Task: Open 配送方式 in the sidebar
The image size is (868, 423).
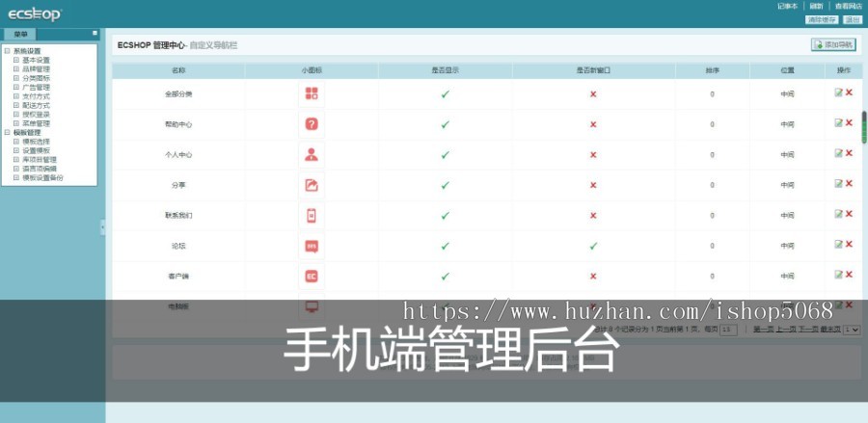Action: pyautogui.click(x=36, y=105)
